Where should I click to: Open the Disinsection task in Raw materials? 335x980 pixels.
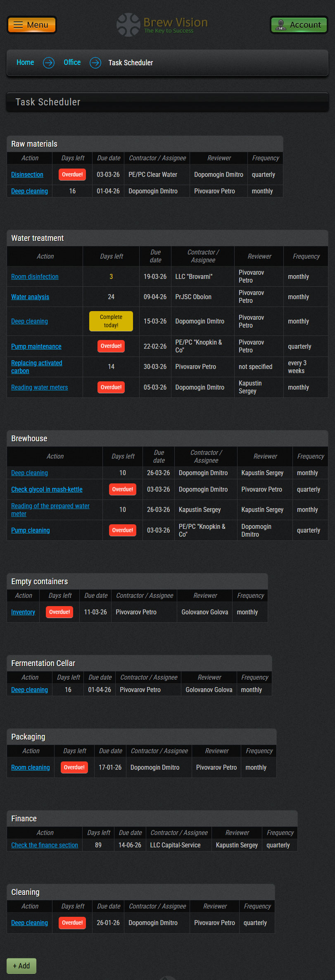27,175
